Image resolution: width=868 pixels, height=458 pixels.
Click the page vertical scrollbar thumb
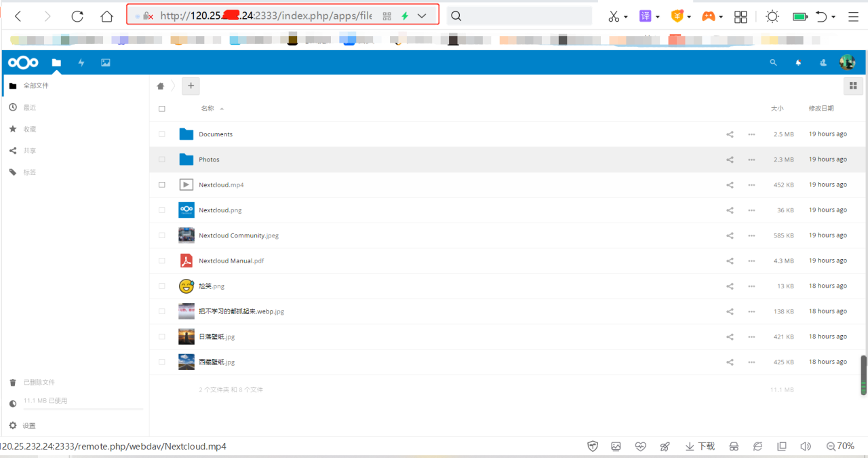[863, 375]
